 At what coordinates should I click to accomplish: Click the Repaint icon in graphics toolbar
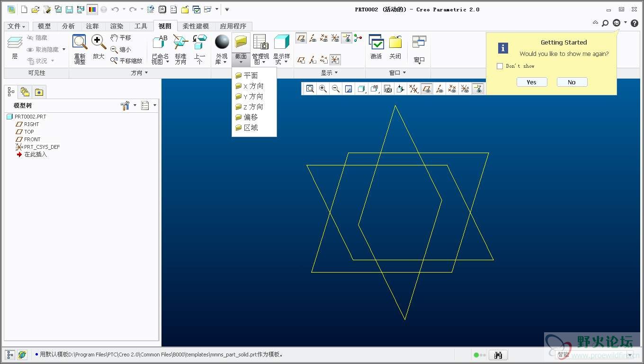tap(349, 89)
